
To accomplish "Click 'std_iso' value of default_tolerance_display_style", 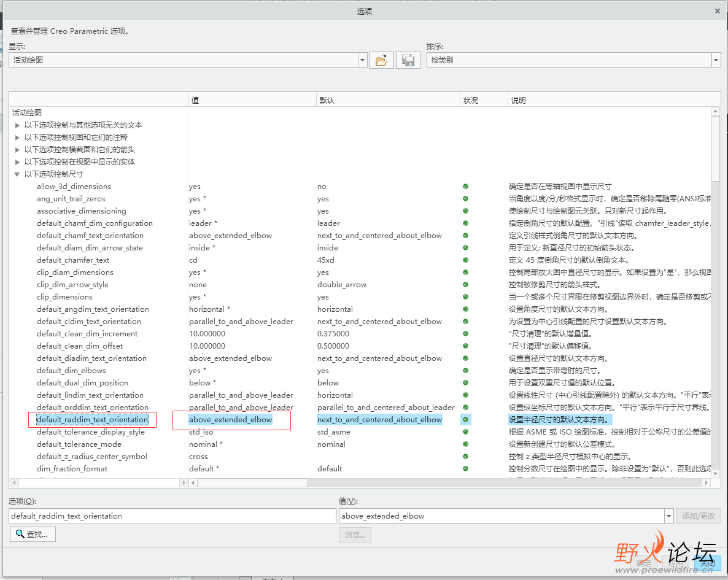I will click(x=201, y=432).
